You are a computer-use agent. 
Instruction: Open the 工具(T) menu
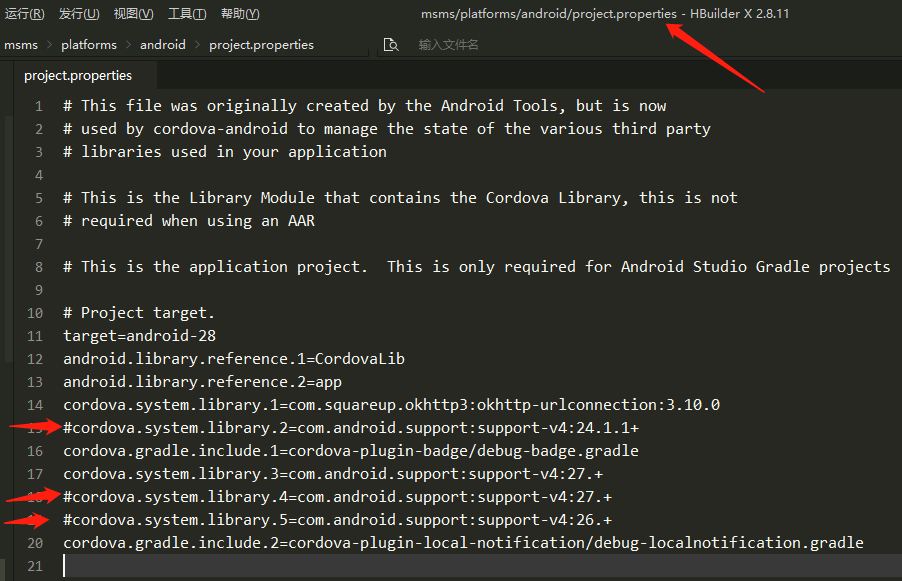pyautogui.click(x=187, y=13)
